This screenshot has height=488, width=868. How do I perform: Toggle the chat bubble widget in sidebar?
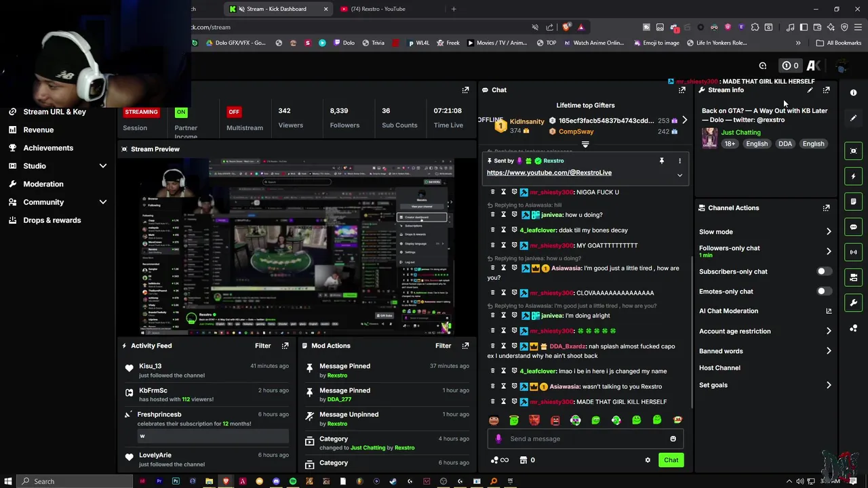pyautogui.click(x=854, y=227)
